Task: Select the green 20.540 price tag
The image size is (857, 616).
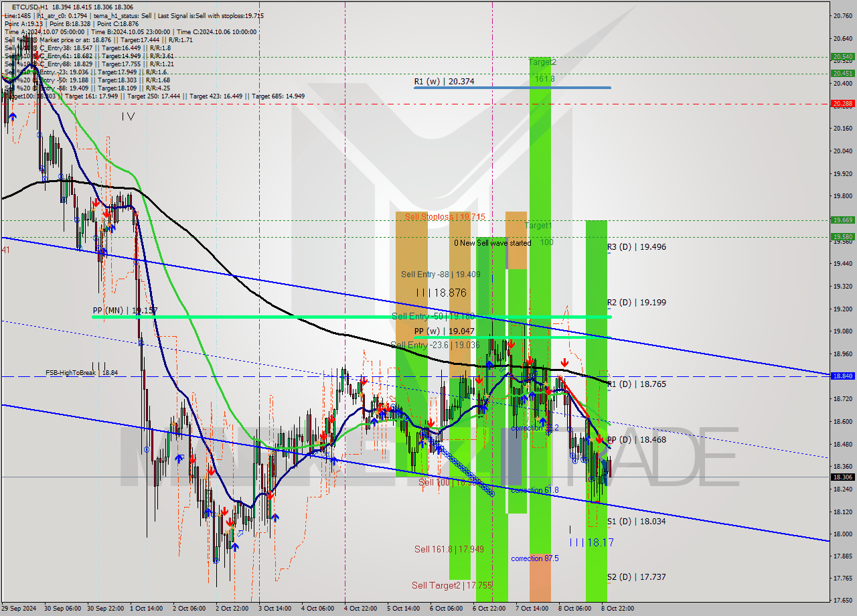Action: 842,57
